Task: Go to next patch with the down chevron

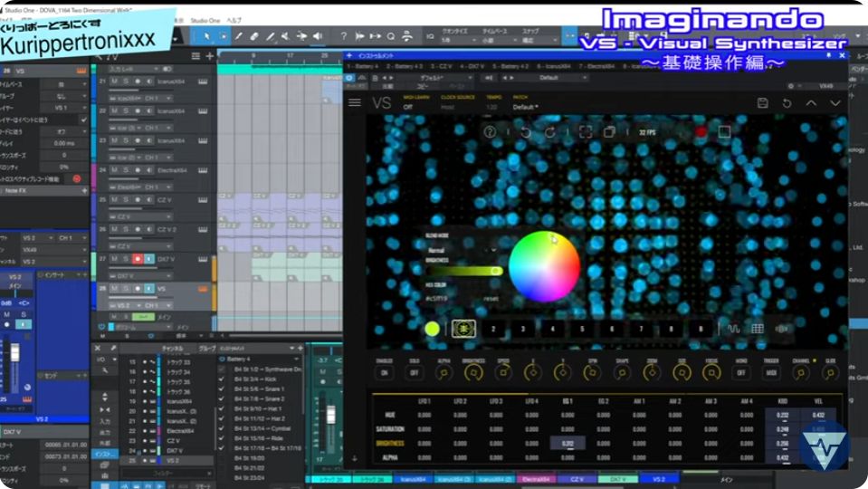Action: coord(835,103)
